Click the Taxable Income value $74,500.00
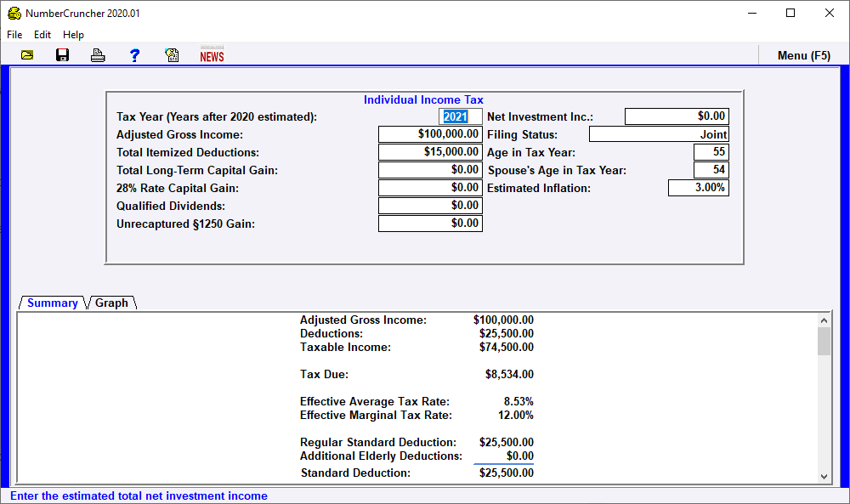The width and height of the screenshot is (850, 504). point(507,348)
